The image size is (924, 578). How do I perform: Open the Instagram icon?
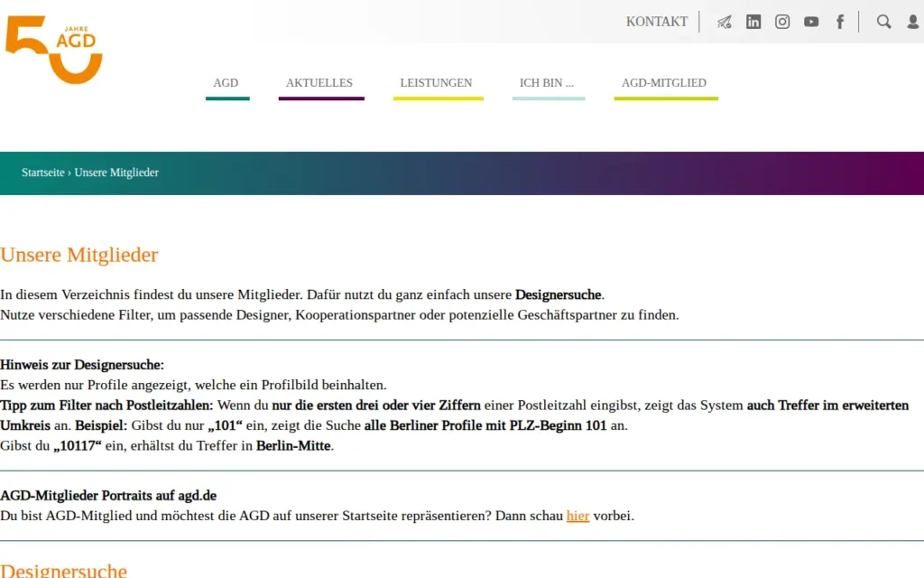tap(782, 22)
